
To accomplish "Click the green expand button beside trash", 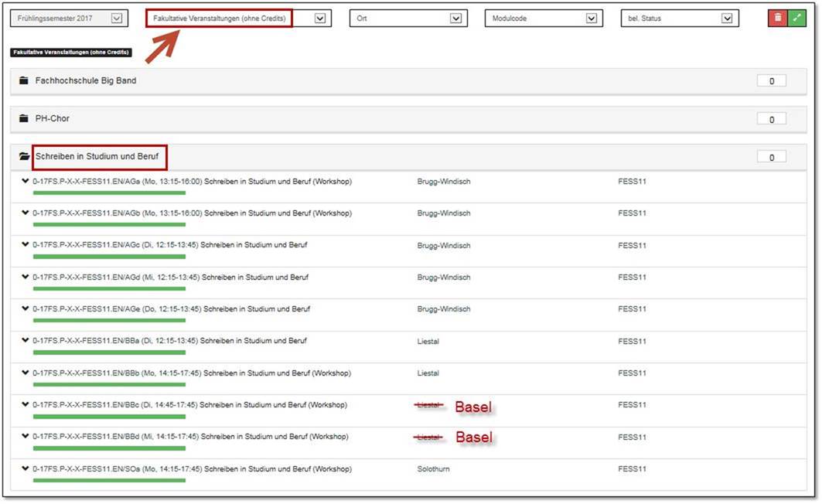I will 796,18.
